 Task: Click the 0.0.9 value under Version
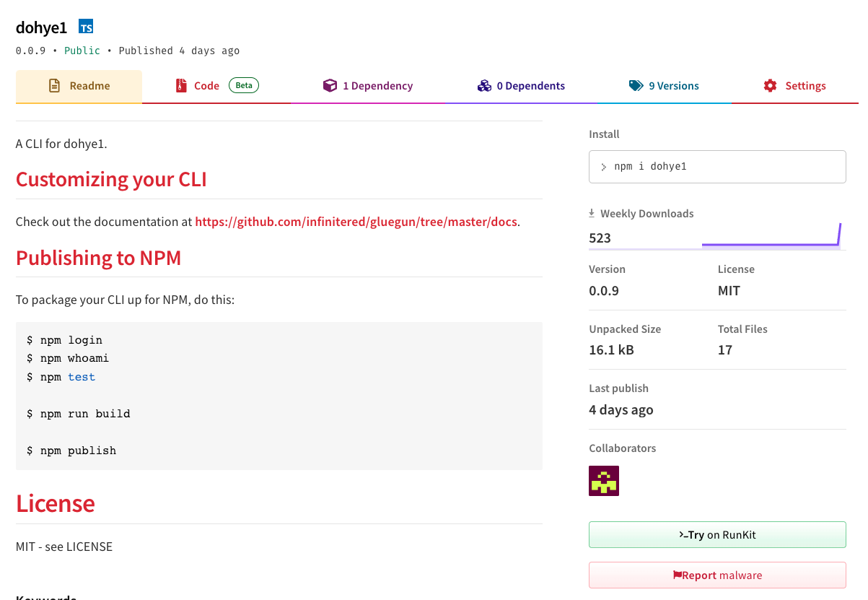point(604,291)
